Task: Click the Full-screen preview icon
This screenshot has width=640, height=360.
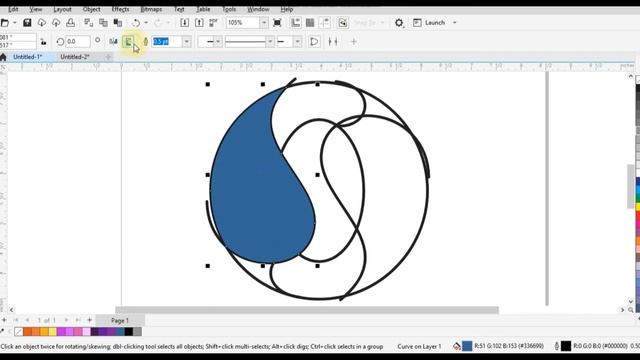Action: pyautogui.click(x=277, y=23)
